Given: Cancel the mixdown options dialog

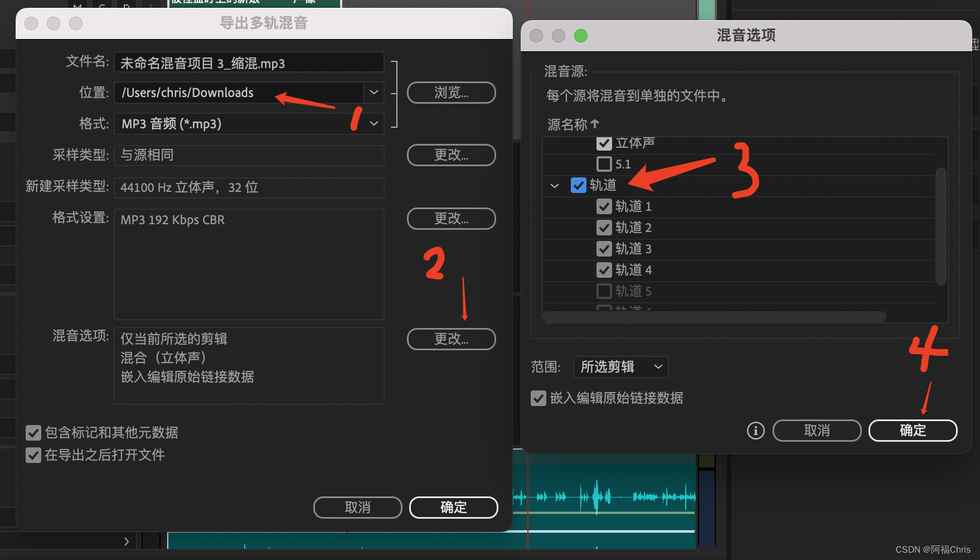Looking at the screenshot, I should (817, 431).
